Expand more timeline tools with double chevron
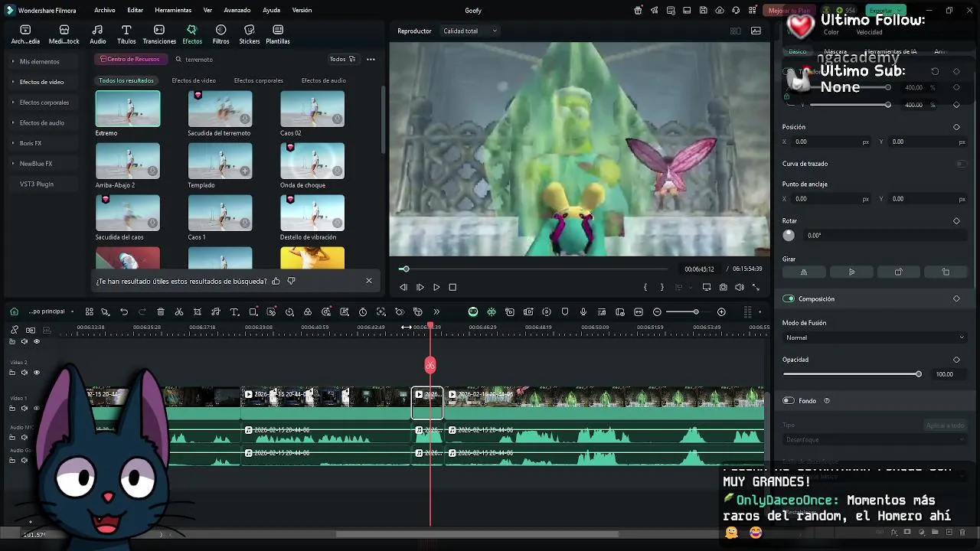 436,312
